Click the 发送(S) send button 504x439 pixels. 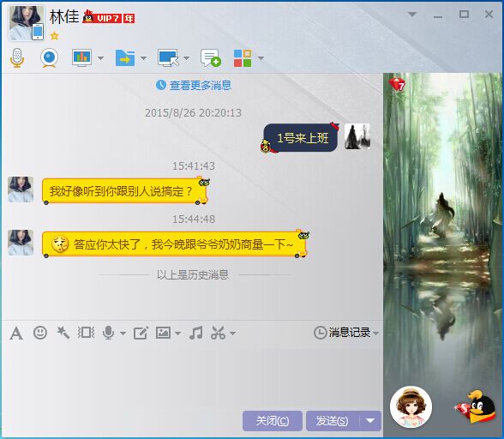coord(333,421)
